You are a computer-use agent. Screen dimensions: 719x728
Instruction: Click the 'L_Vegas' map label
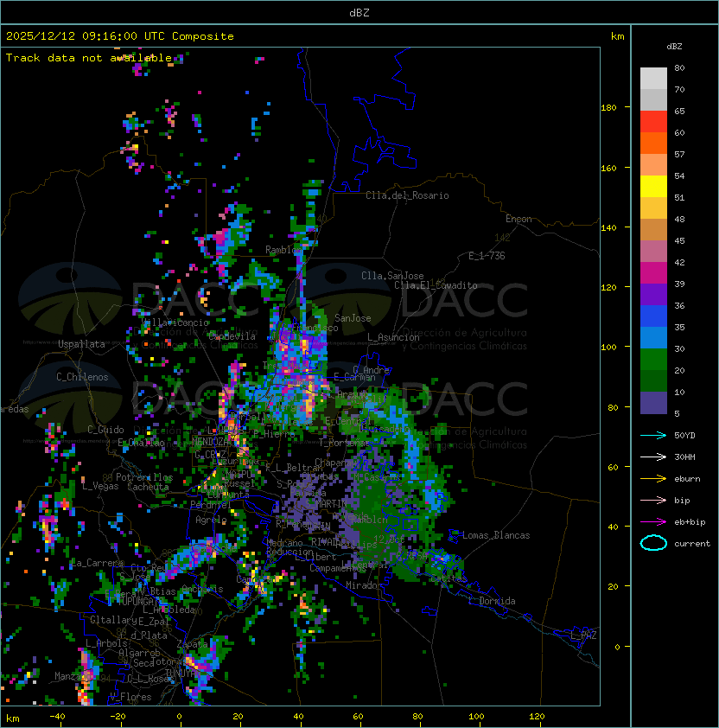point(100,486)
